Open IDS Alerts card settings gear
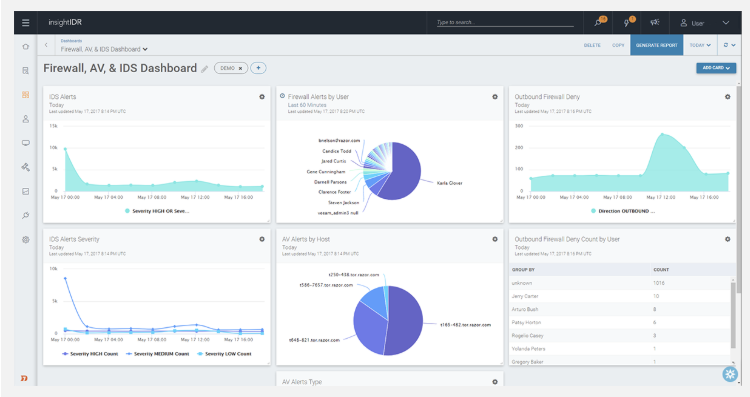Viewport: 750px width, 397px height. click(262, 97)
